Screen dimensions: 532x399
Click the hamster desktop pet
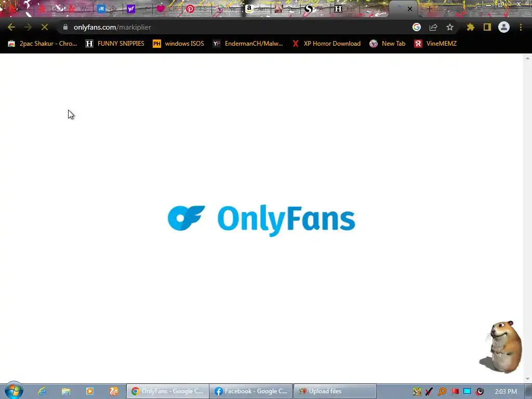pyautogui.click(x=501, y=347)
